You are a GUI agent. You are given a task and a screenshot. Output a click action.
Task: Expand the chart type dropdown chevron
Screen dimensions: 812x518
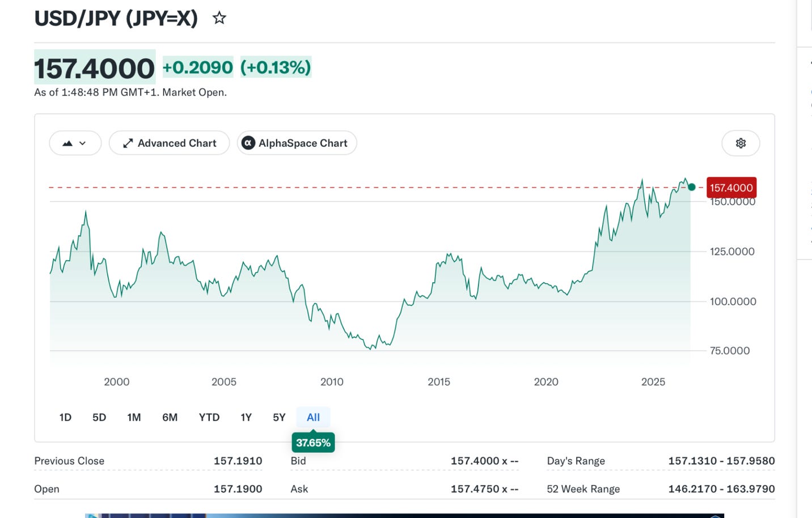coord(83,143)
